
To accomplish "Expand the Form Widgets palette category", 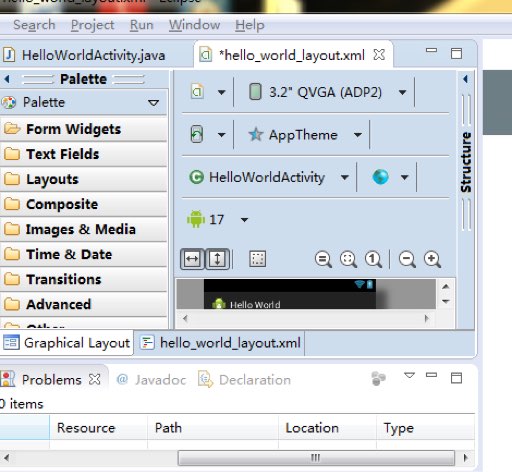I will (x=83, y=129).
